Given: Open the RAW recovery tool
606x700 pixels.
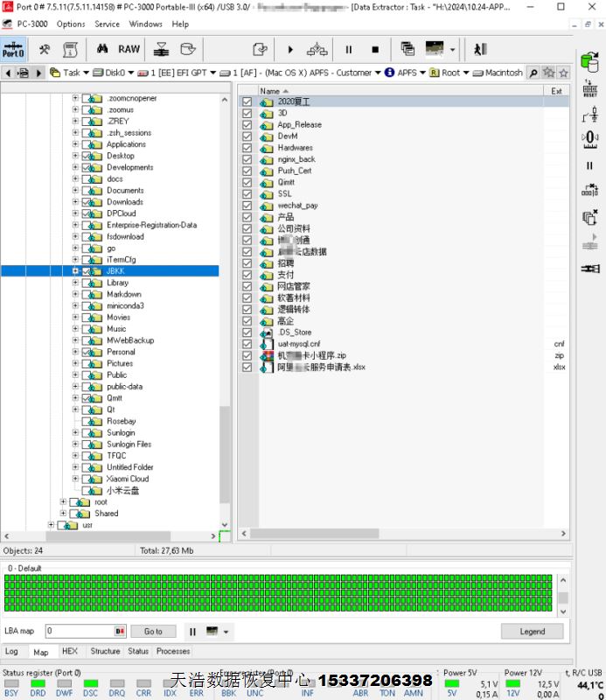Looking at the screenshot, I should pyautogui.click(x=129, y=50).
